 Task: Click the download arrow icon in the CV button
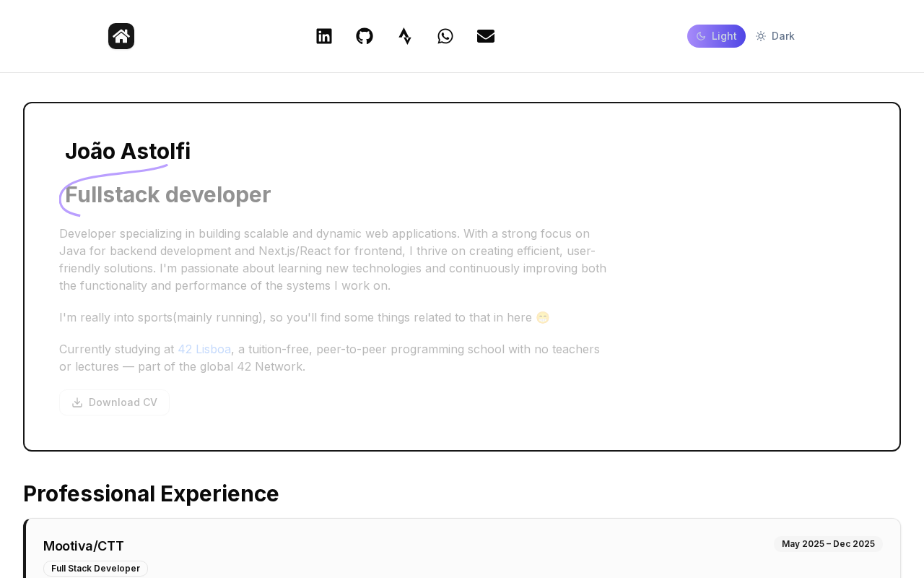pos(77,402)
